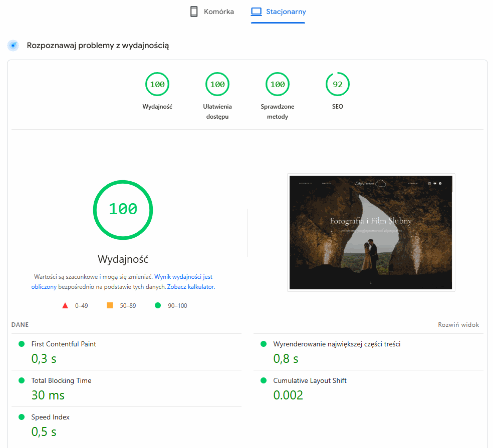Click the mobile phone icon
493x448 pixels.
click(194, 12)
